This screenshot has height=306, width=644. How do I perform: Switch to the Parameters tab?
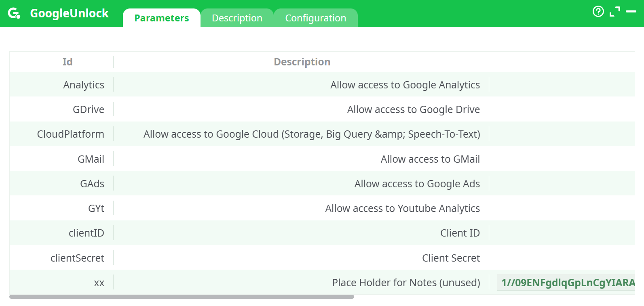(x=161, y=18)
